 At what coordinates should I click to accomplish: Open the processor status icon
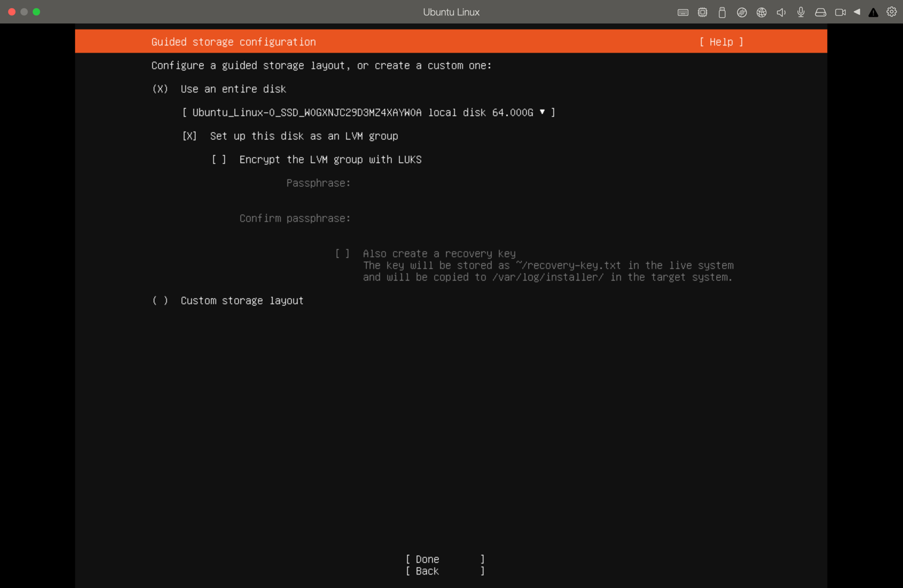pyautogui.click(x=702, y=12)
